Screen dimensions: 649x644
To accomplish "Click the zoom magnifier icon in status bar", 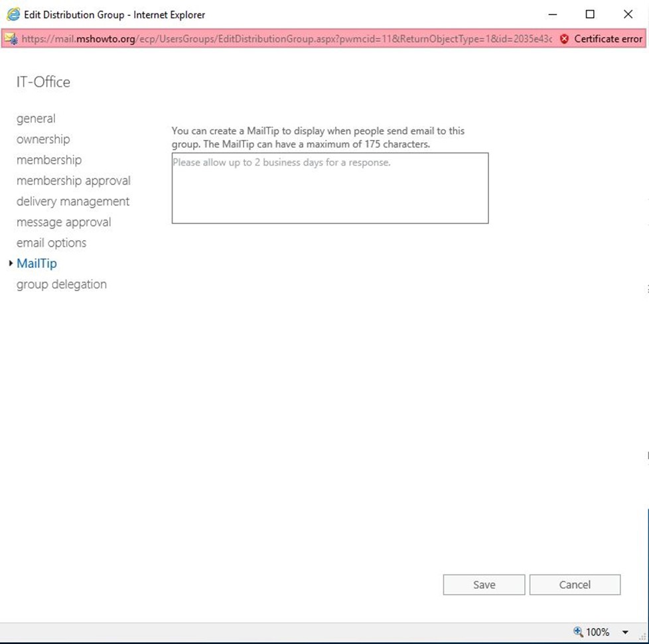I will (578, 631).
